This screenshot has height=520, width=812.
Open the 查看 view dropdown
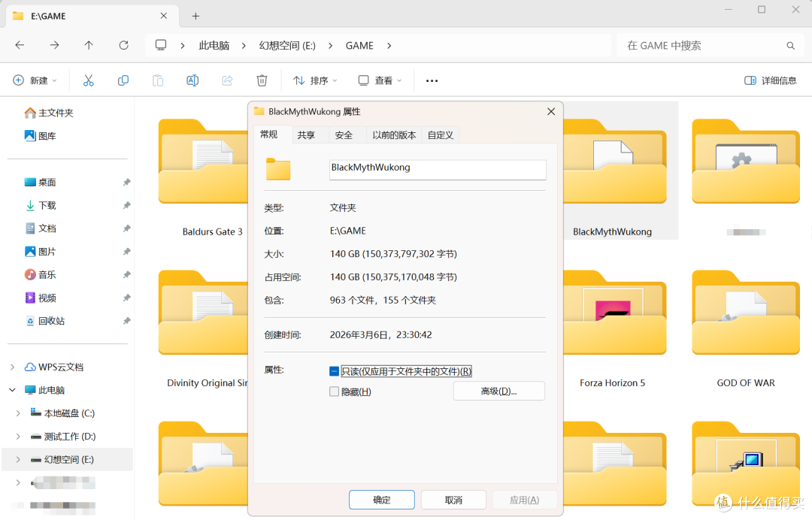(380, 80)
